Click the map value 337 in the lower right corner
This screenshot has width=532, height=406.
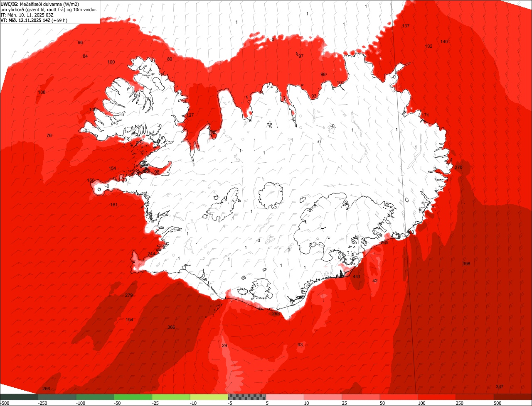click(500, 387)
